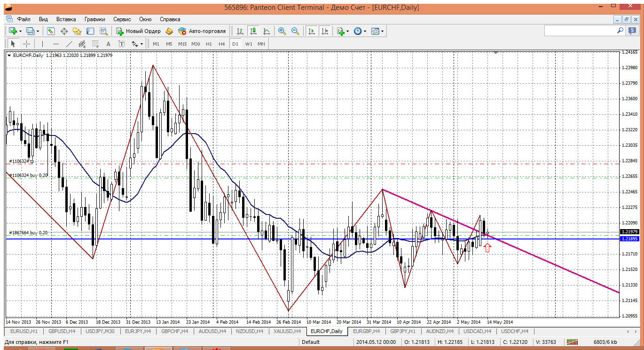This screenshot has width=644, height=350.
Task: Switch to the XAUUSD,H4 chart tab
Action: tap(287, 331)
